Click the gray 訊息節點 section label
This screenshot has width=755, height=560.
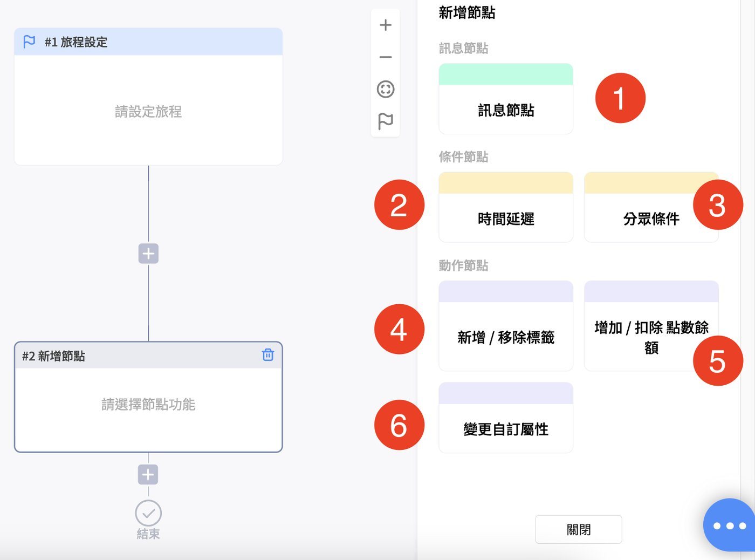pos(463,49)
